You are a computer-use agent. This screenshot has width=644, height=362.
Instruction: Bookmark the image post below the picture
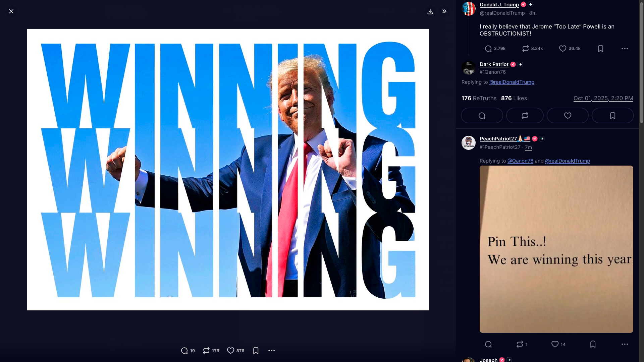point(256,351)
